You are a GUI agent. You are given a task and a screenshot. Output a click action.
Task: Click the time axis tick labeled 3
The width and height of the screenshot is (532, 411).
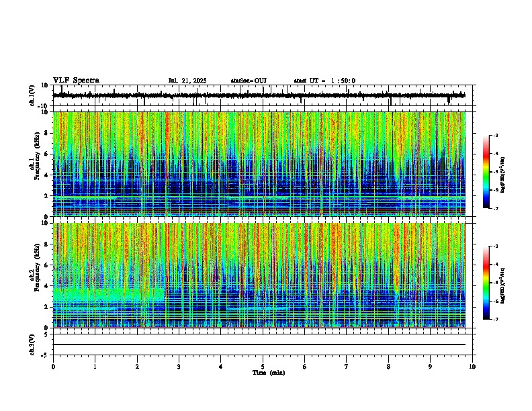[x=179, y=367]
